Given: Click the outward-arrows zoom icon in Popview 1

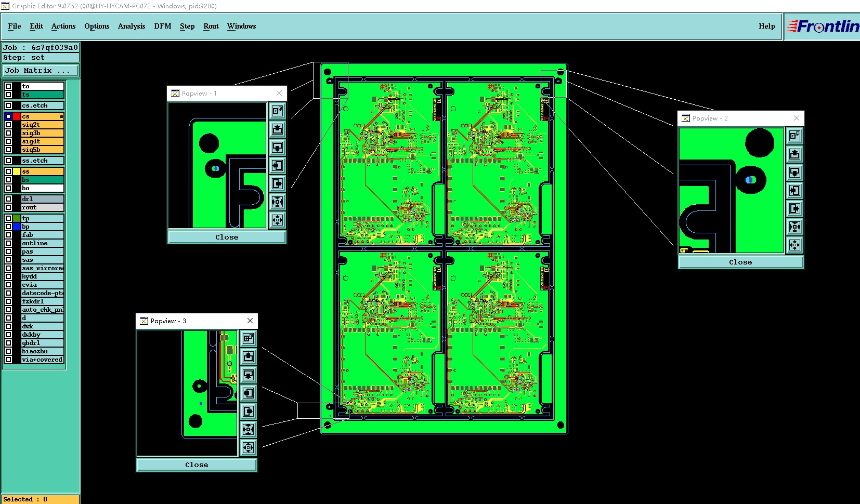Looking at the screenshot, I should click(x=278, y=220).
